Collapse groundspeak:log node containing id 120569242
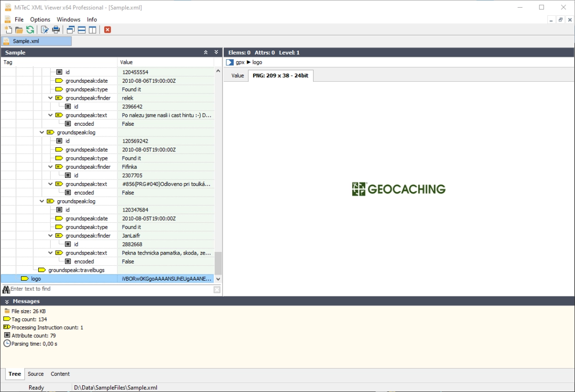 42,132
